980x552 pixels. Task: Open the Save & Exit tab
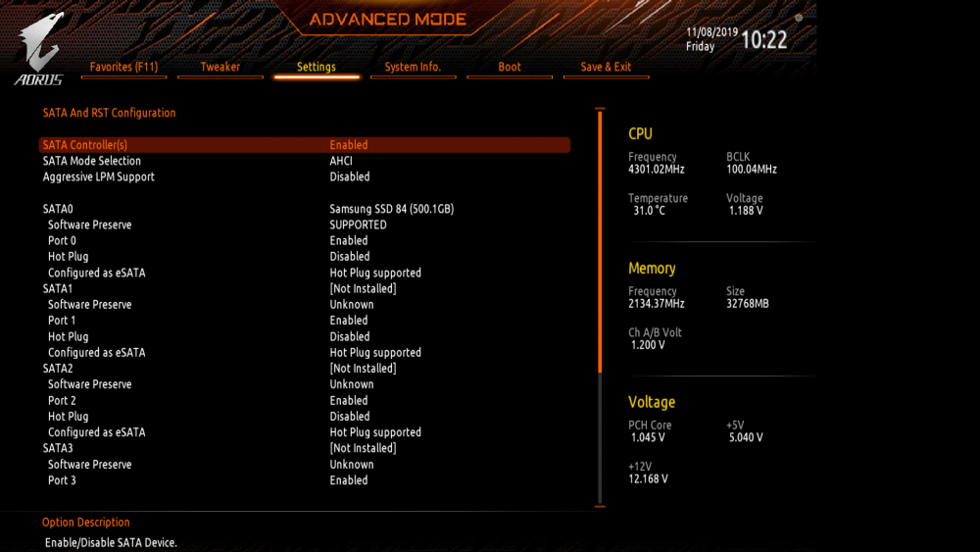(x=606, y=67)
